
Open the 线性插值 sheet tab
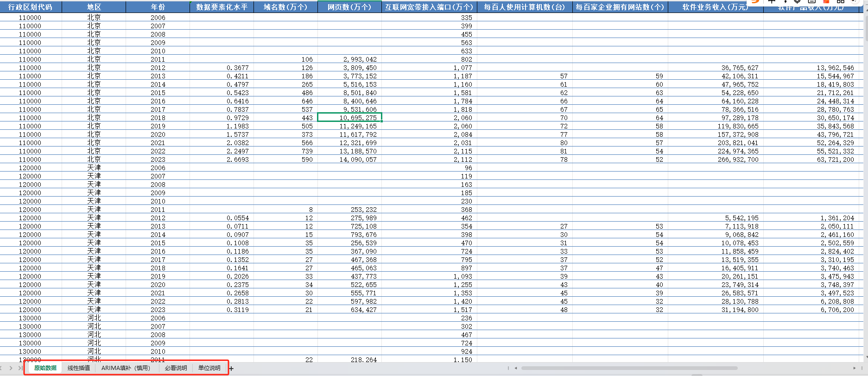[x=79, y=368]
